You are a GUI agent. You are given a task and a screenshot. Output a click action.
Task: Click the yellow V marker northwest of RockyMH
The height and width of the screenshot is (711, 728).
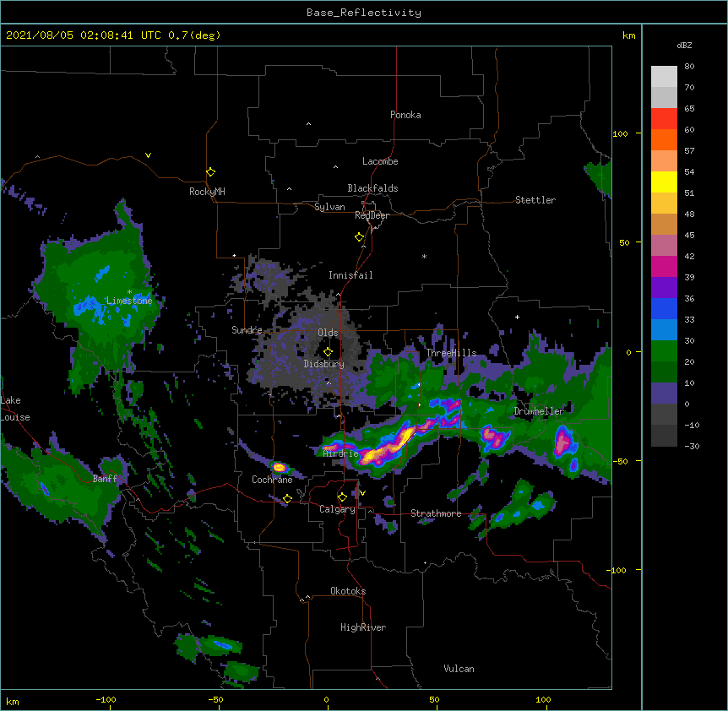pyautogui.click(x=148, y=155)
